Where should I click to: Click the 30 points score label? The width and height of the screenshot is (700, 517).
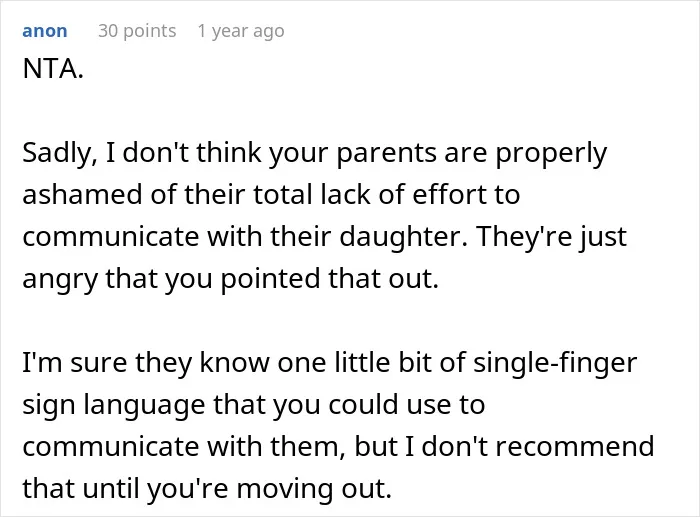click(137, 31)
